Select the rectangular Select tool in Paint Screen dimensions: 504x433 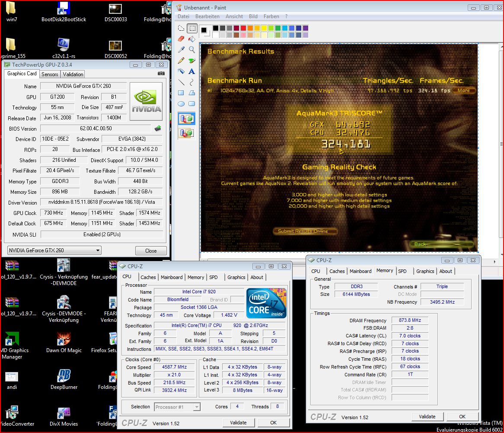pyautogui.click(x=192, y=28)
